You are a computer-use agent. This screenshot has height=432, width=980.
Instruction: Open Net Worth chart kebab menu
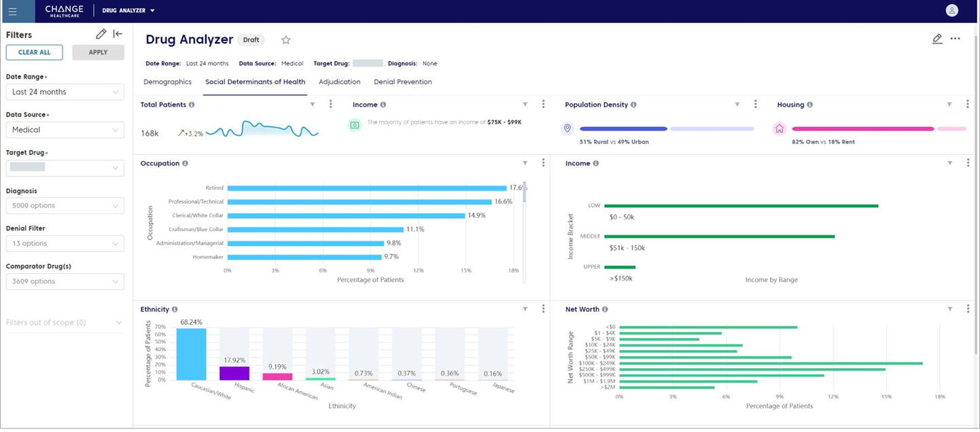click(968, 309)
